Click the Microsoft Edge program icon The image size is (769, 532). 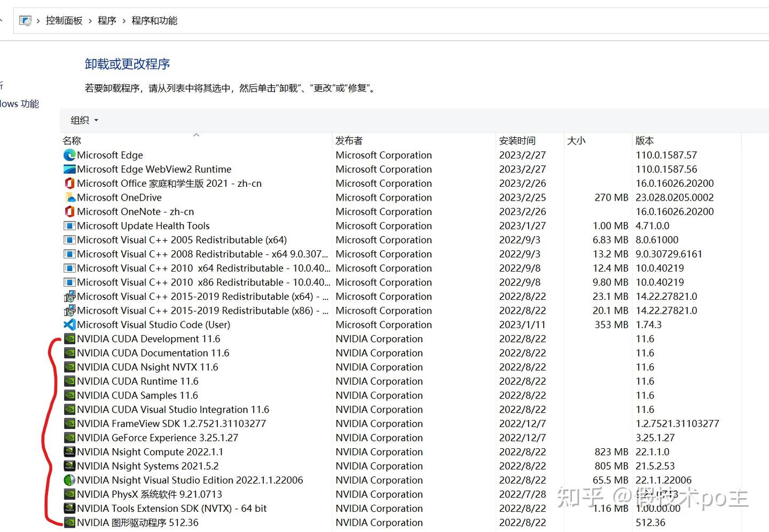(69, 155)
